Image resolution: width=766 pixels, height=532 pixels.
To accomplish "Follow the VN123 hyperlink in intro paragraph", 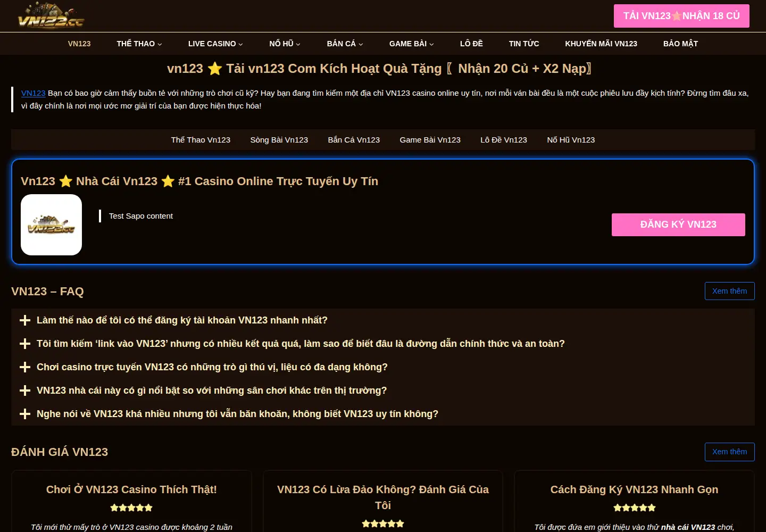I will tap(33, 93).
